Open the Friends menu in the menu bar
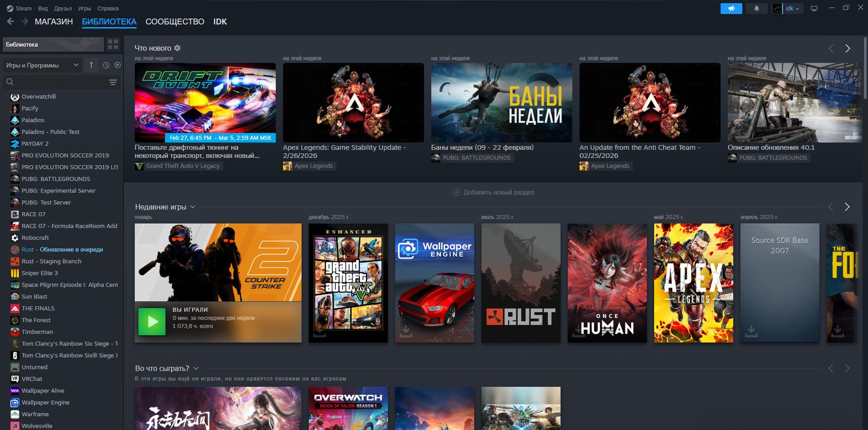The height and width of the screenshot is (430, 868). [x=63, y=8]
